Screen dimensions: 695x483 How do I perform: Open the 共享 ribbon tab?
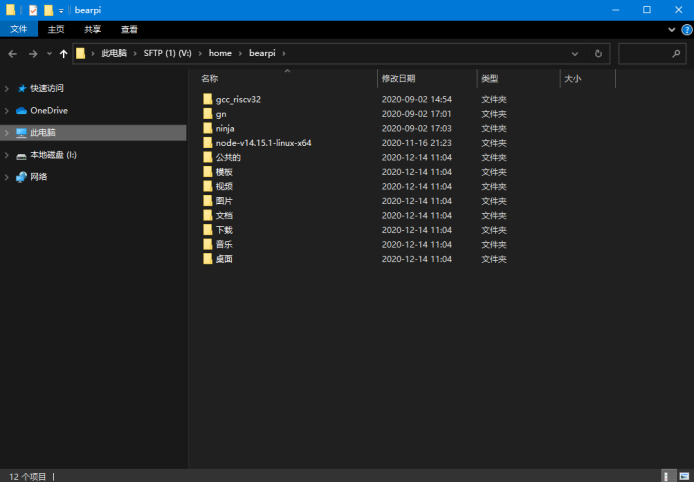93,29
